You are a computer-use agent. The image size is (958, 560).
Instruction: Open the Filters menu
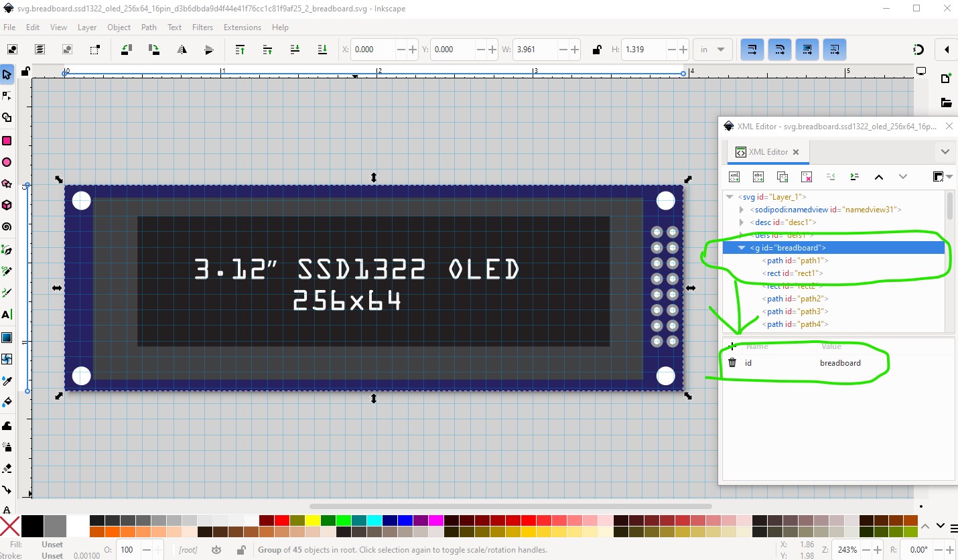(202, 27)
